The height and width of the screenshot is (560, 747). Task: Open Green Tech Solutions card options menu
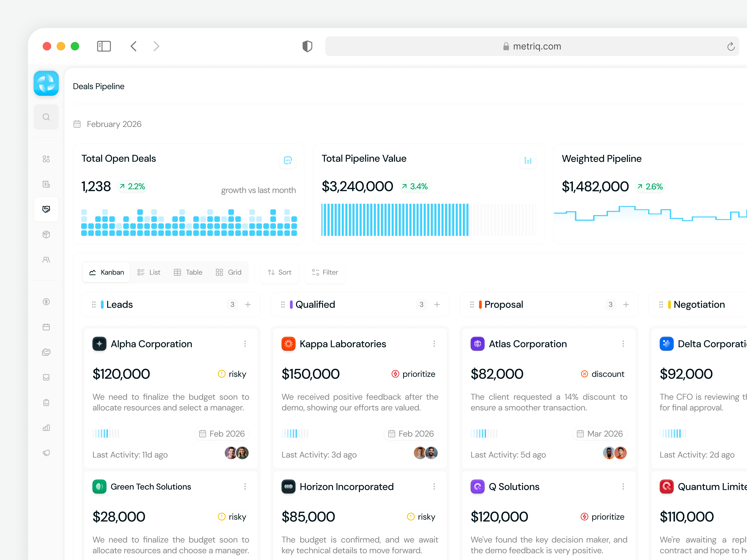(245, 486)
